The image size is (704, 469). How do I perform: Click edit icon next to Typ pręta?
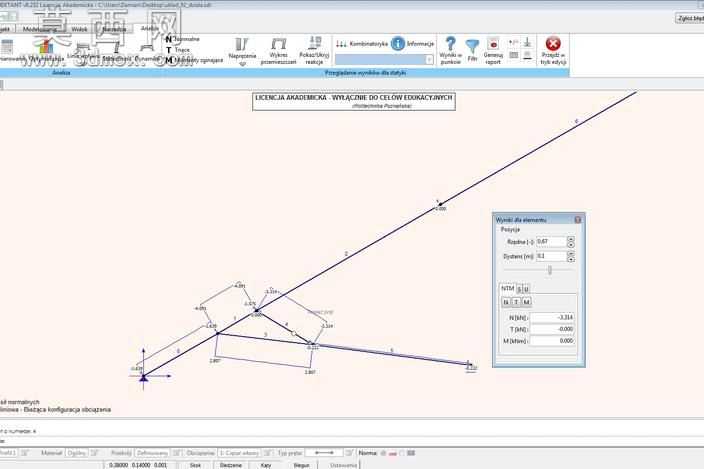coord(350,453)
